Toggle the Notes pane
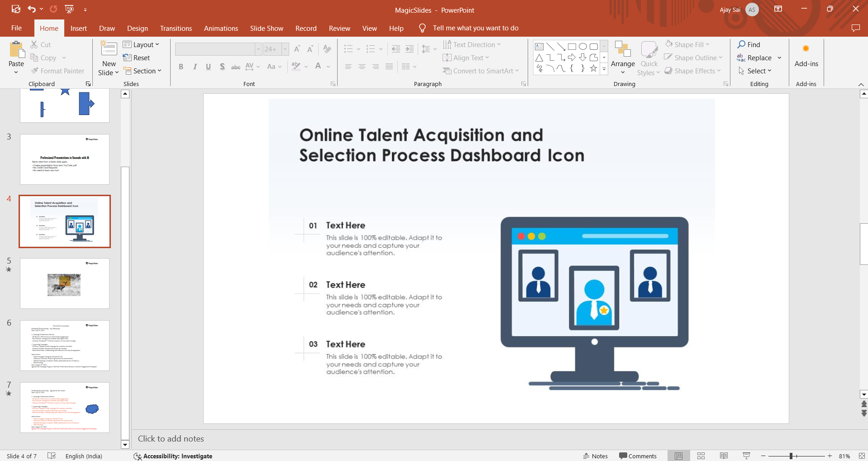This screenshot has height=461, width=868. (x=595, y=456)
